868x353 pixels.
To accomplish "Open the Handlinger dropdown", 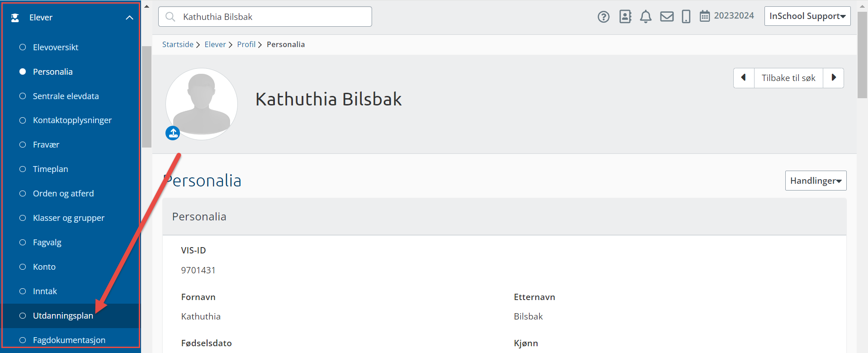I will click(816, 181).
